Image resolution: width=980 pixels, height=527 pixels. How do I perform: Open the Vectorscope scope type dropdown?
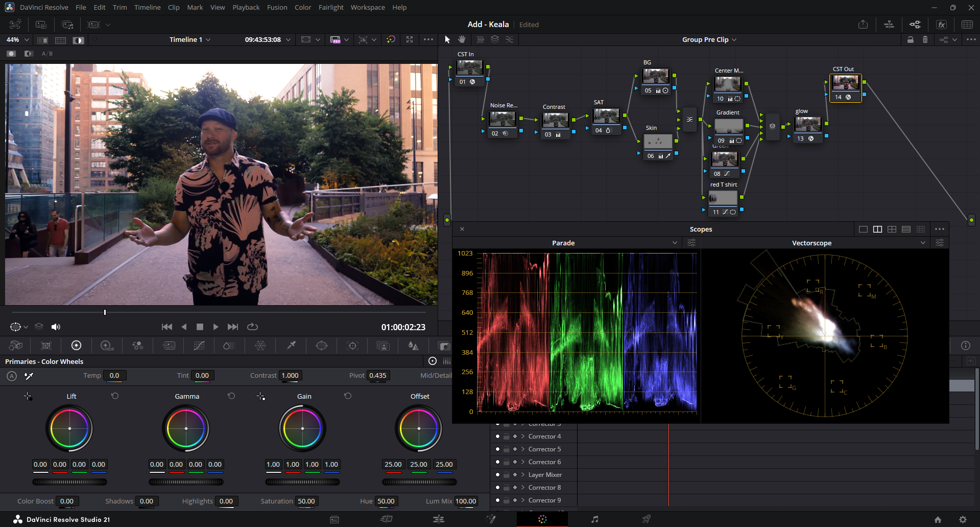tap(923, 243)
